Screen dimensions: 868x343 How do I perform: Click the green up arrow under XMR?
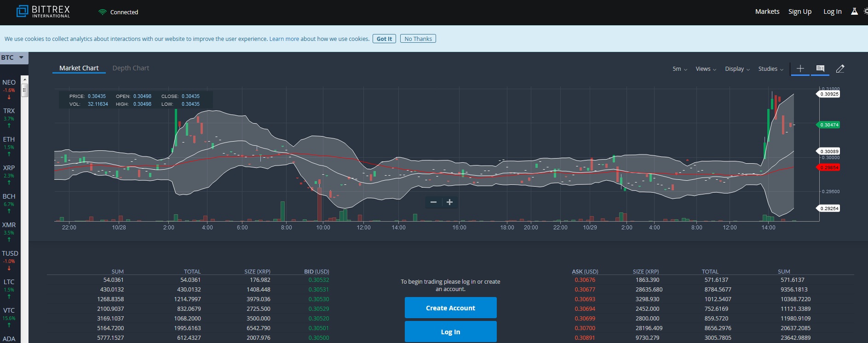[9, 240]
